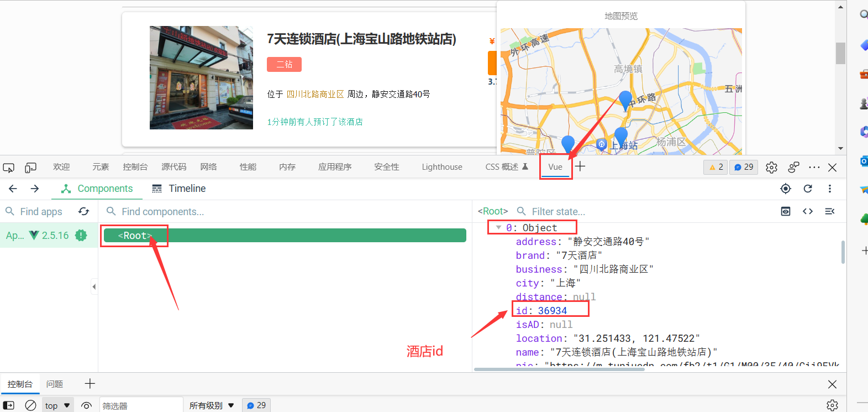Image resolution: width=868 pixels, height=412 pixels.
Task: Toggle the console sidebar icon
Action: [x=9, y=405]
